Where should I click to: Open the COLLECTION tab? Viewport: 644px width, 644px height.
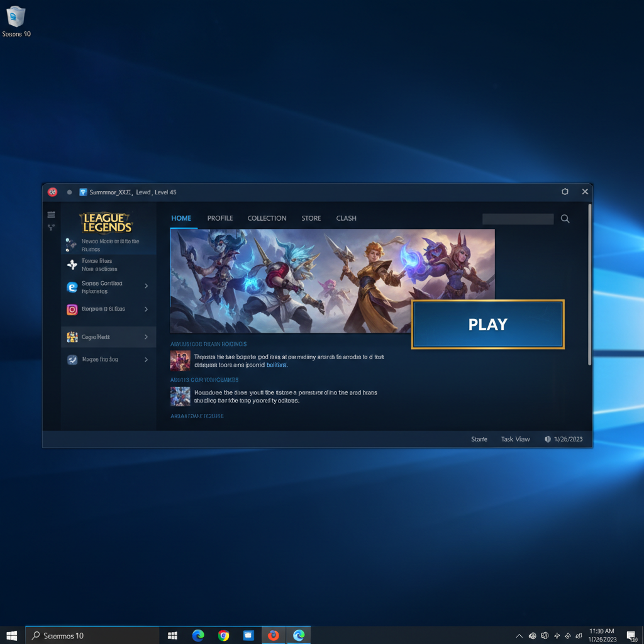[x=267, y=218]
